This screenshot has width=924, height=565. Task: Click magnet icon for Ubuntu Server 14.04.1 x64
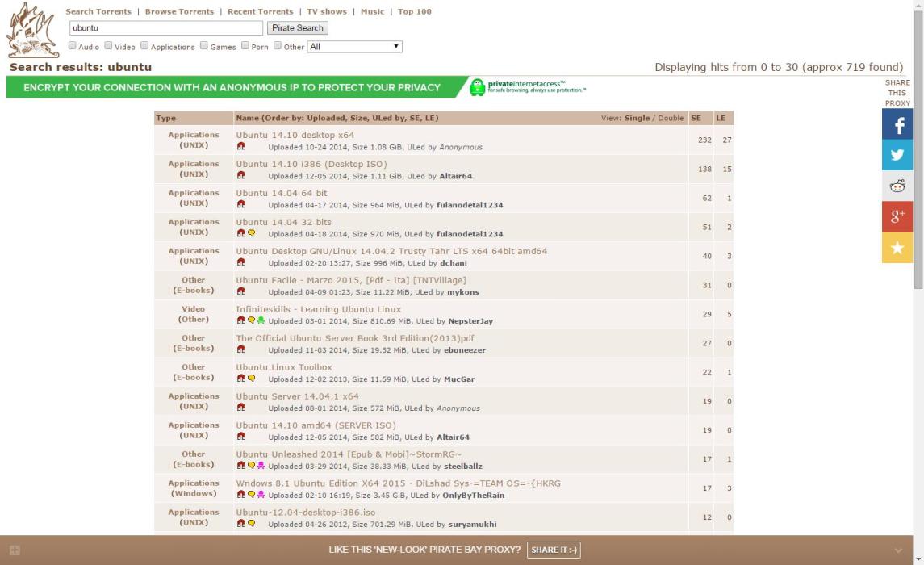pyautogui.click(x=241, y=408)
